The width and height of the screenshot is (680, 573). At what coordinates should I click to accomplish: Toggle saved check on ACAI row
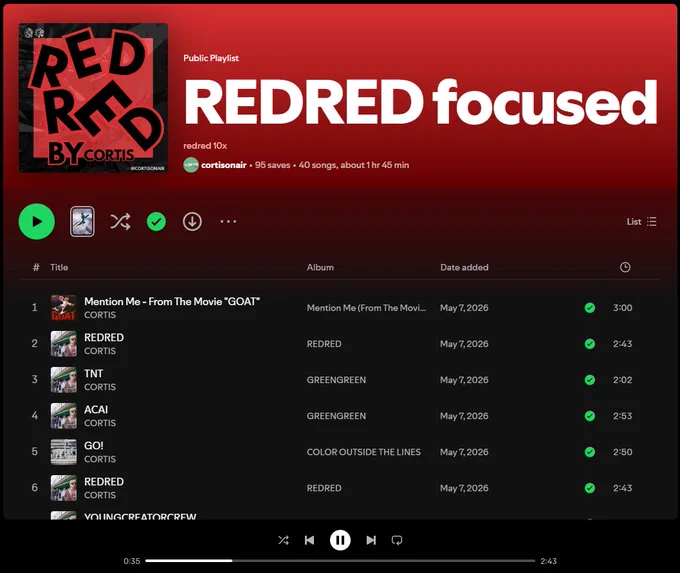[x=590, y=416]
